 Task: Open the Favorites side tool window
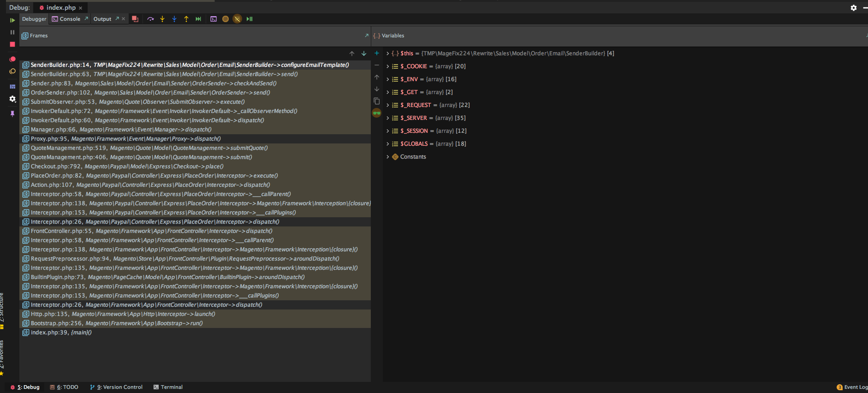[2, 357]
